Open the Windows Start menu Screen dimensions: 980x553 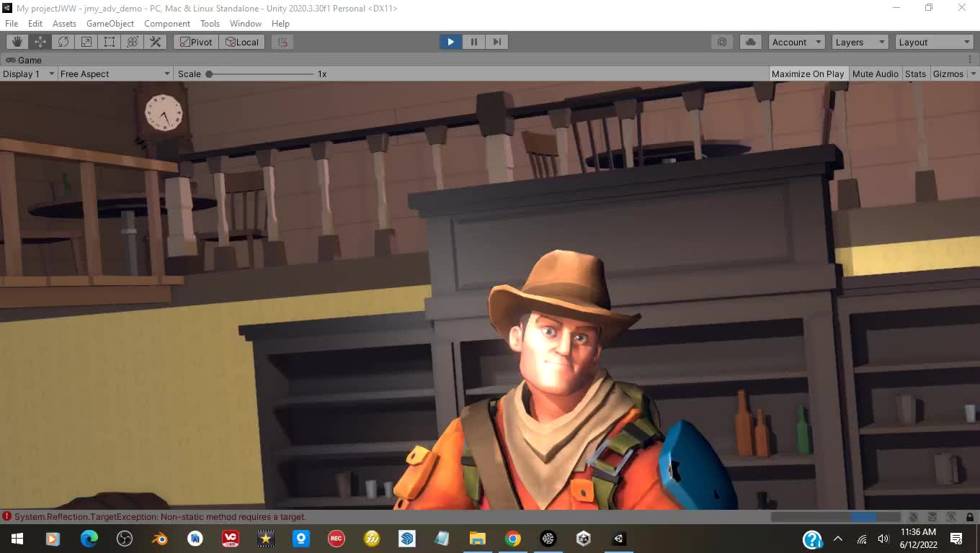[17, 539]
